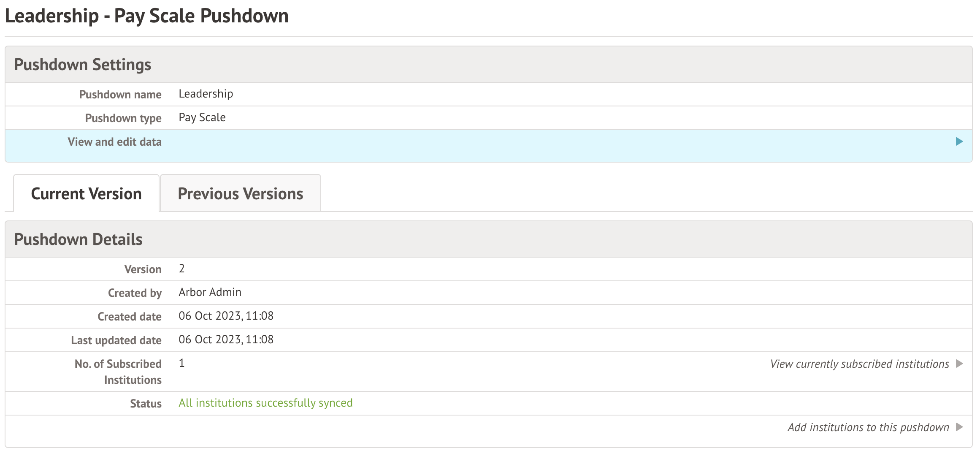Click the arrow beside Add institutions to this pushdown
The width and height of the screenshot is (980, 451).
(959, 427)
